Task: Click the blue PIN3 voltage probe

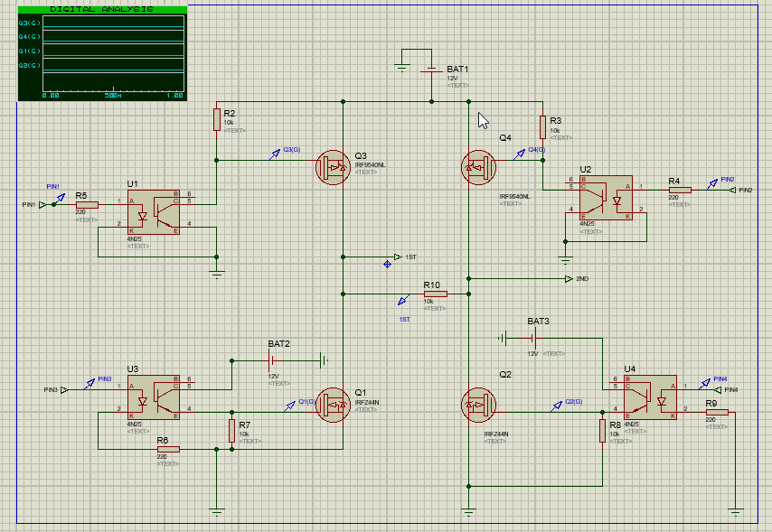Action: [x=89, y=384]
